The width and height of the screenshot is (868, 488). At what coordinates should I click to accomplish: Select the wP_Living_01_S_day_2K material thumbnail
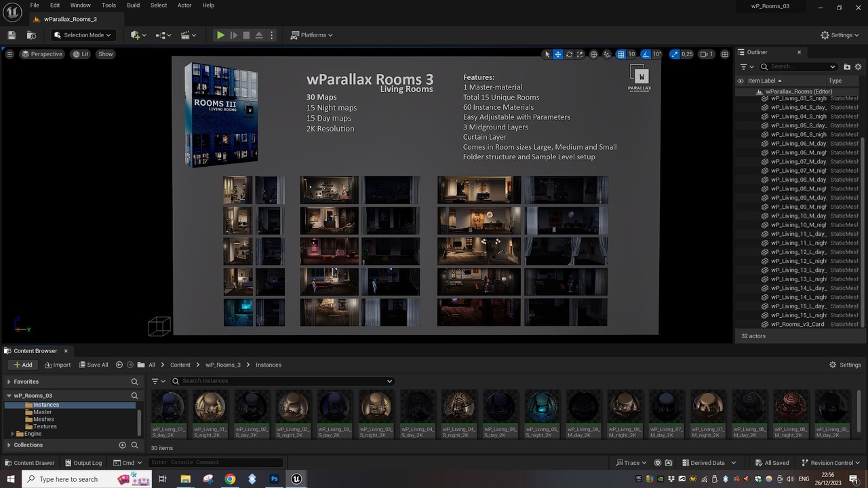[168, 413]
